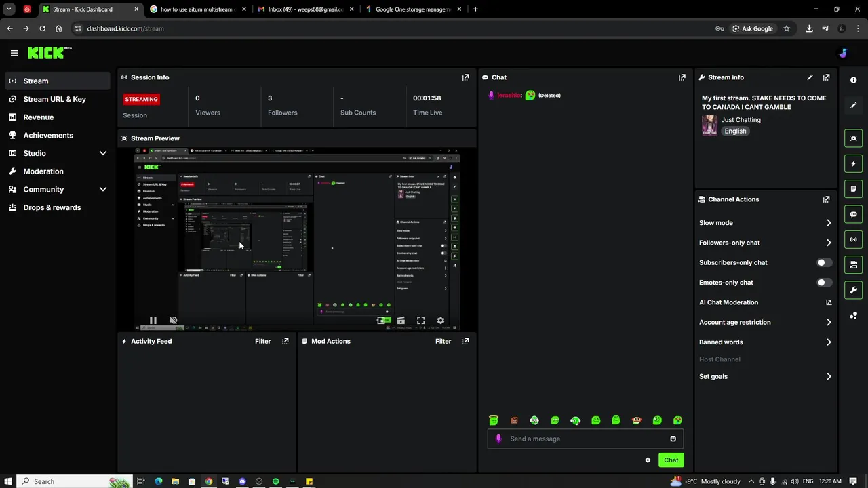
Task: Click the red STREAMING status badge
Action: pos(141,99)
